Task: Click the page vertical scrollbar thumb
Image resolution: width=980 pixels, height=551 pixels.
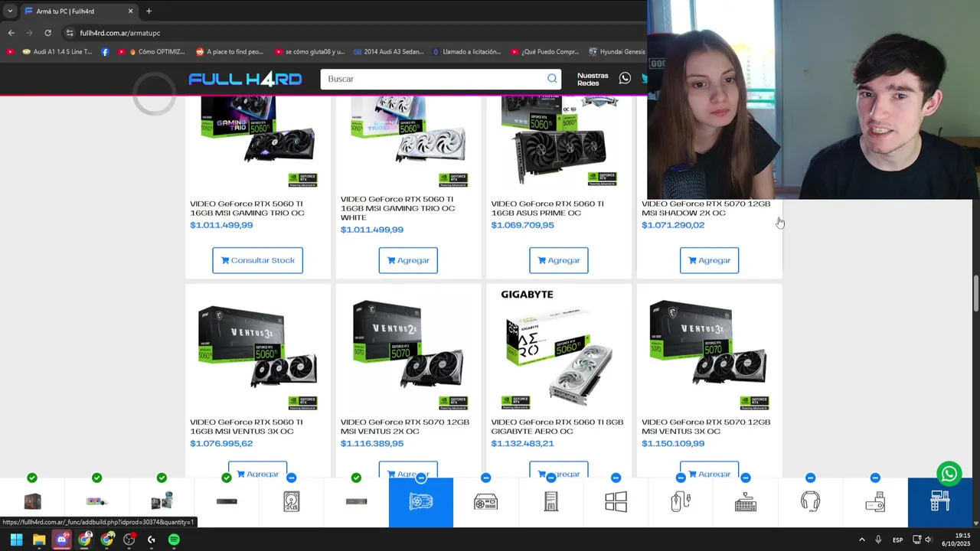Action: [x=976, y=294]
